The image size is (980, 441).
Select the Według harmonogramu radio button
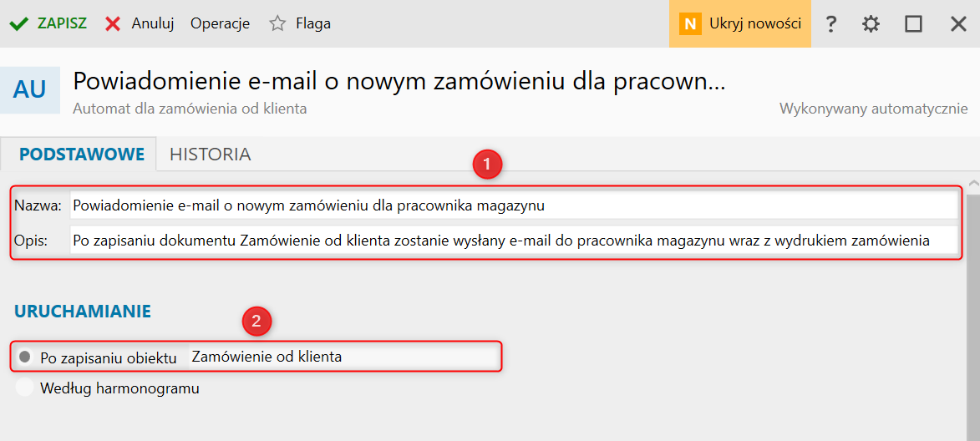pyautogui.click(x=25, y=388)
